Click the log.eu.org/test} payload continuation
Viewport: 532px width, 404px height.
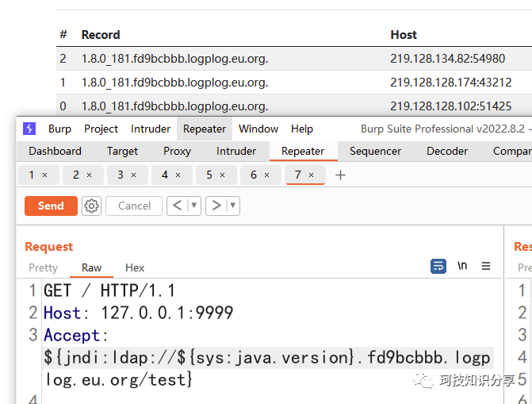click(118, 380)
